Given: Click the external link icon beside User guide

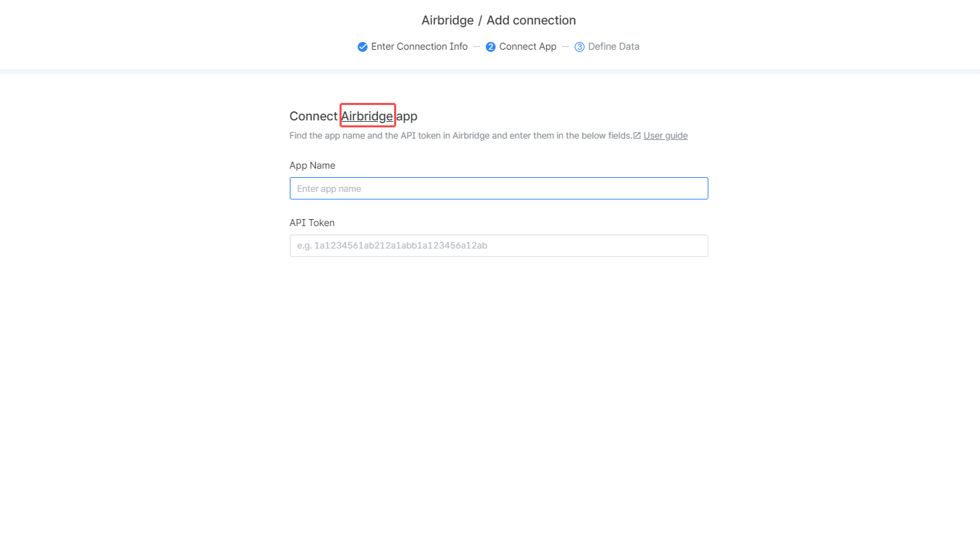Looking at the screenshot, I should [637, 136].
